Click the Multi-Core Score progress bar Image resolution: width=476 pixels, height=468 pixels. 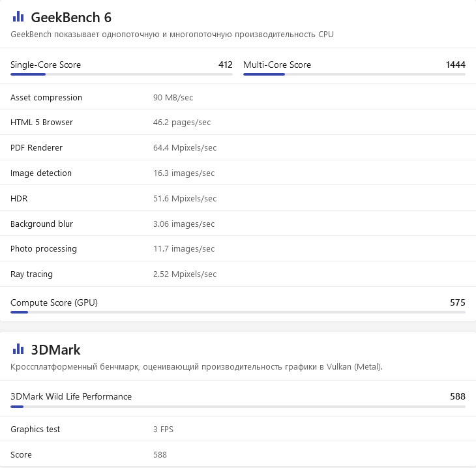[x=354, y=74]
